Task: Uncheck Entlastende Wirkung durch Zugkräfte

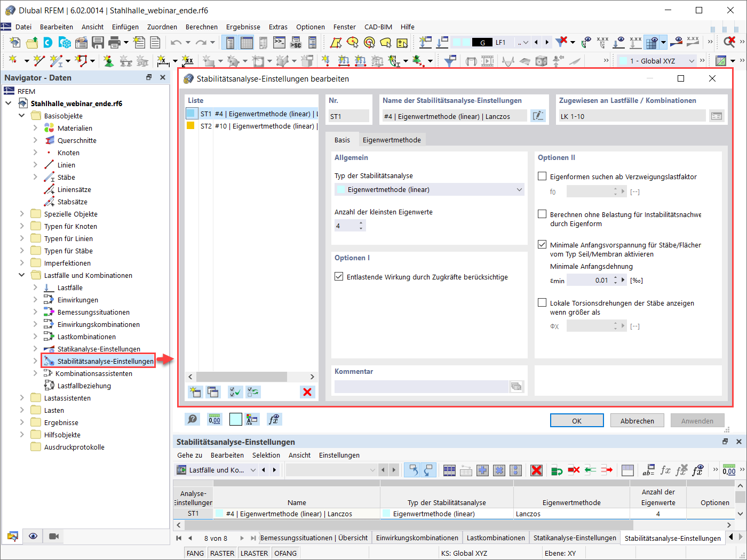Action: (339, 277)
